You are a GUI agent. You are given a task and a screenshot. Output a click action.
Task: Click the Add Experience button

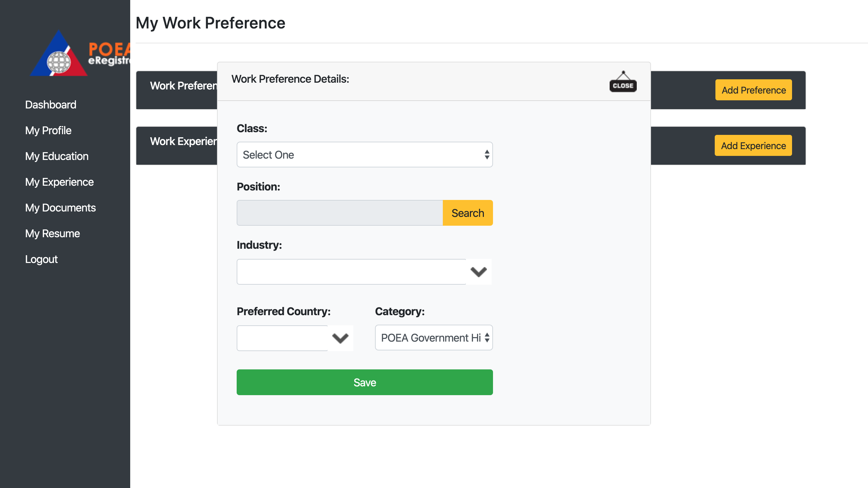[x=753, y=145]
